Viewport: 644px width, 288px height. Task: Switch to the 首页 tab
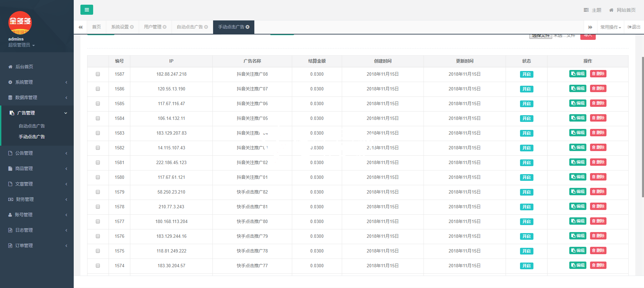[x=96, y=27]
